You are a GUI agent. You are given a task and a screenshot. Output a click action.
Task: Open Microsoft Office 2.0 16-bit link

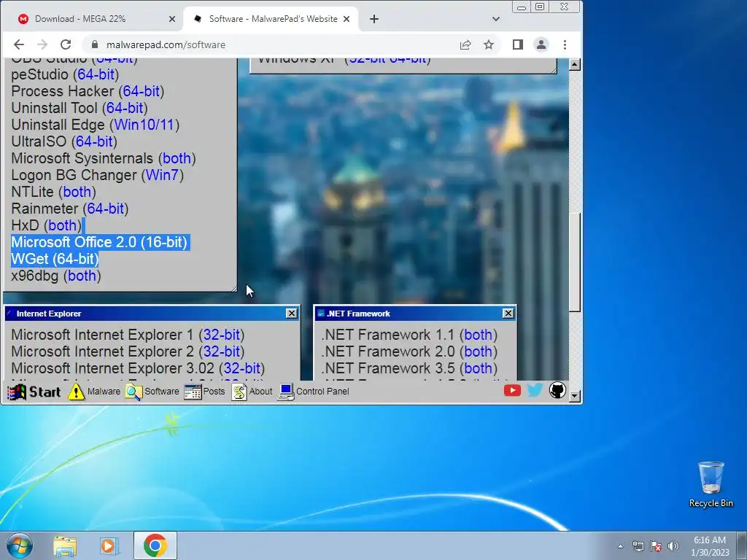point(164,242)
